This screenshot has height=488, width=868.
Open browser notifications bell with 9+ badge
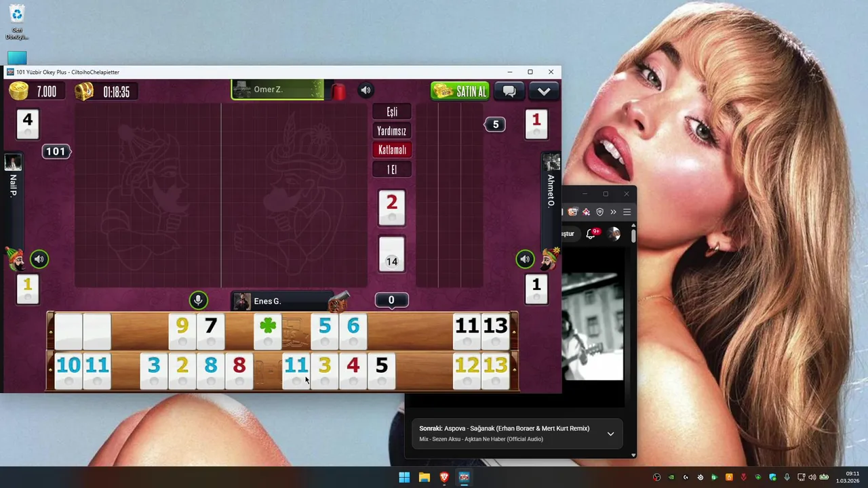[591, 233]
